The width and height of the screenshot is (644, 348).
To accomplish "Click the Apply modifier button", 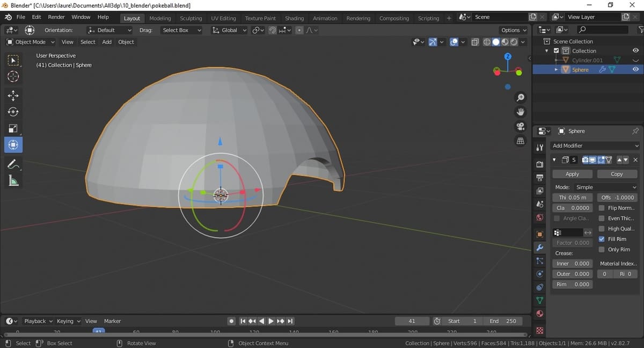I will click(x=573, y=174).
